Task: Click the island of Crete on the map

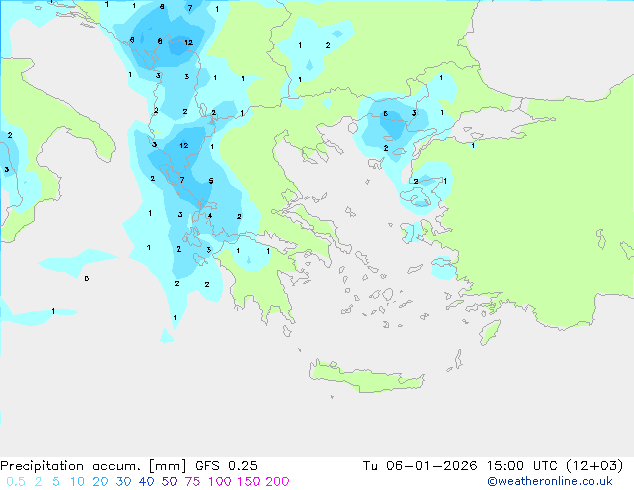Action: coord(366,376)
